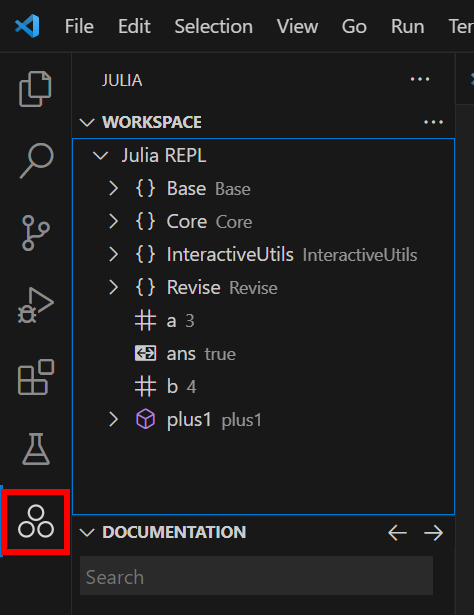Click the boolean icon beside ans
Screen dimensions: 474x615
145,353
